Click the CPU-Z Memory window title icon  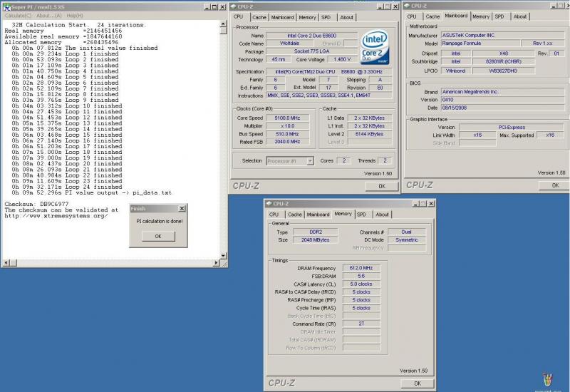point(269,204)
